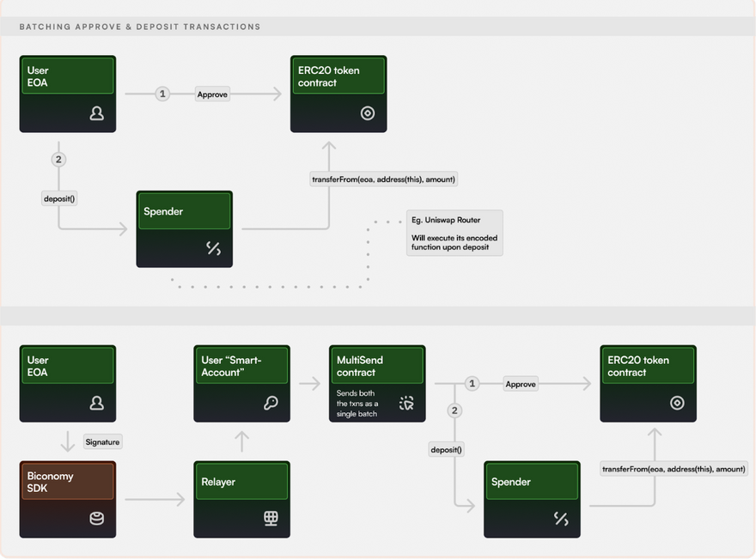Screen dimensions: 756x559
Task: Click the person icon in lower diagram's User EOA box
Action: point(96,403)
